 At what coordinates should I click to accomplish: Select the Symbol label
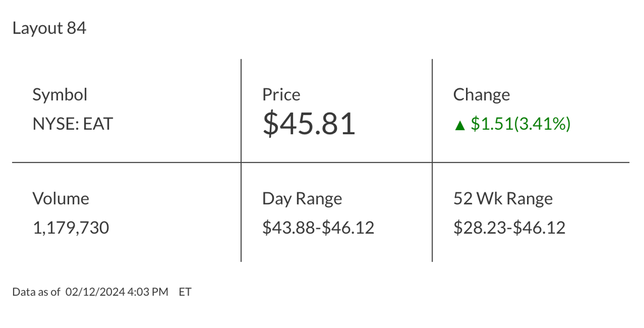point(60,94)
